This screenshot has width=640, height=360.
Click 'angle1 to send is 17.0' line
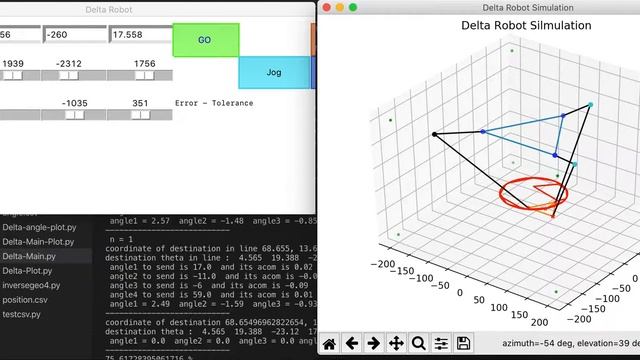point(211,267)
